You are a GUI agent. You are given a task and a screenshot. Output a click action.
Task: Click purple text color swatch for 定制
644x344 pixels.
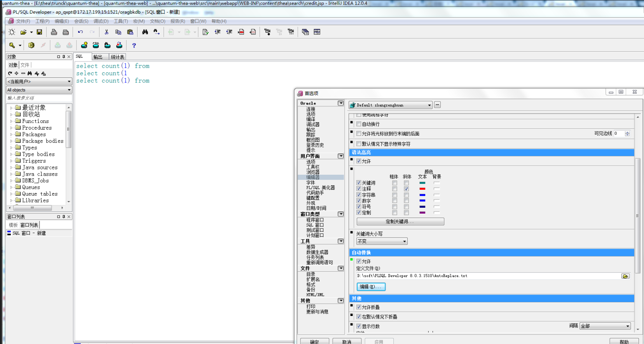click(422, 212)
